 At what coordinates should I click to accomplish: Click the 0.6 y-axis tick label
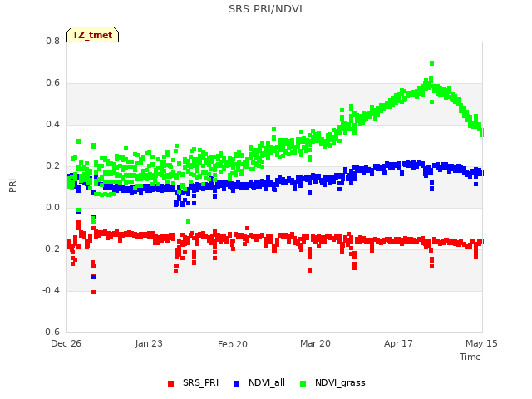click(52, 83)
